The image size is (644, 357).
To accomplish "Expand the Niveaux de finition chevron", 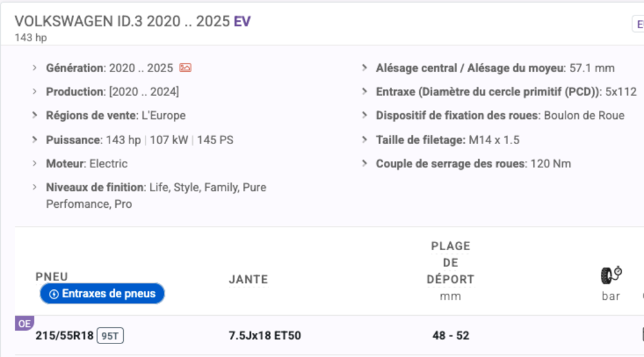I will pos(35,187).
